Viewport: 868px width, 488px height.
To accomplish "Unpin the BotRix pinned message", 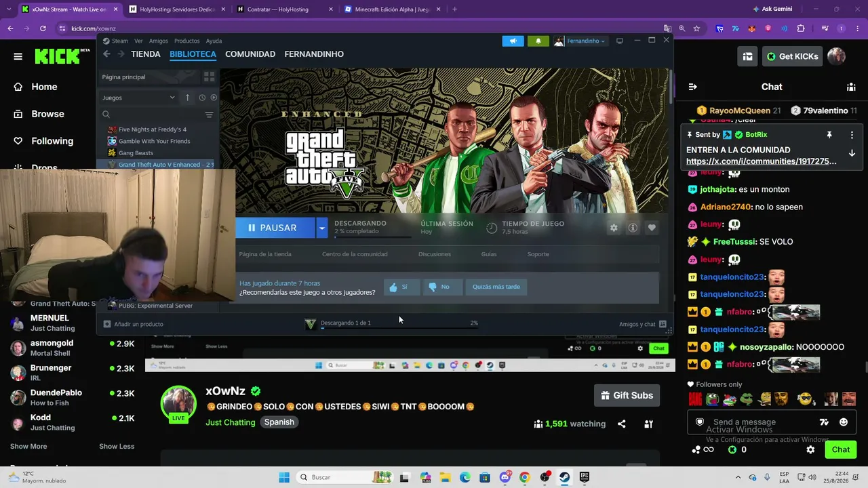I will [x=829, y=135].
